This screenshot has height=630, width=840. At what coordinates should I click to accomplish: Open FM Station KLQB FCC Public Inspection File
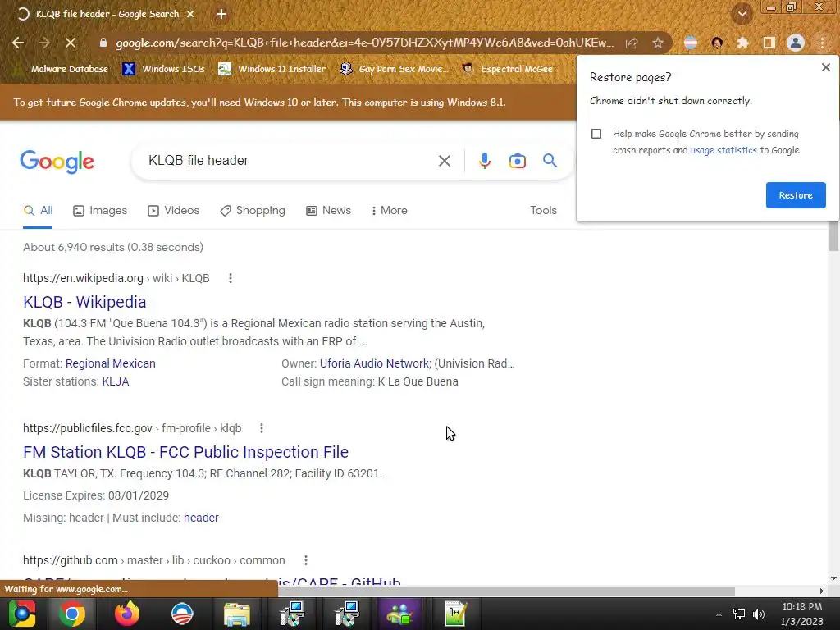pos(186,452)
